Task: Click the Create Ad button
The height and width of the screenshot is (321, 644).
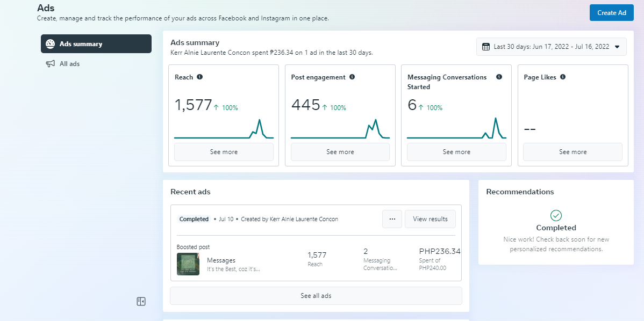Action: pos(611,13)
